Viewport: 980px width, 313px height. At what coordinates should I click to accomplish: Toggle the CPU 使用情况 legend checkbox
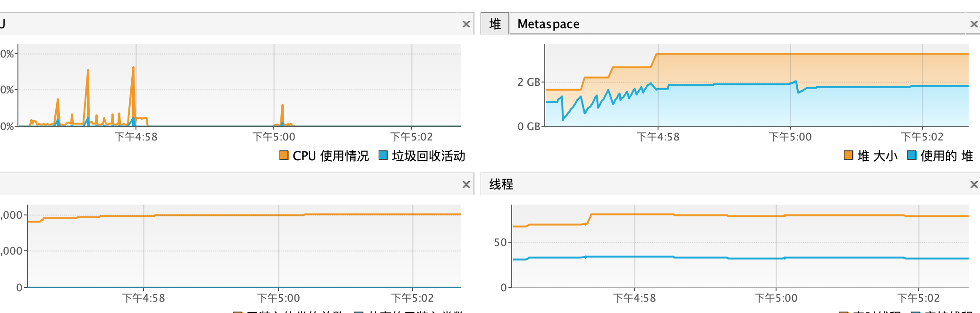coord(284,155)
